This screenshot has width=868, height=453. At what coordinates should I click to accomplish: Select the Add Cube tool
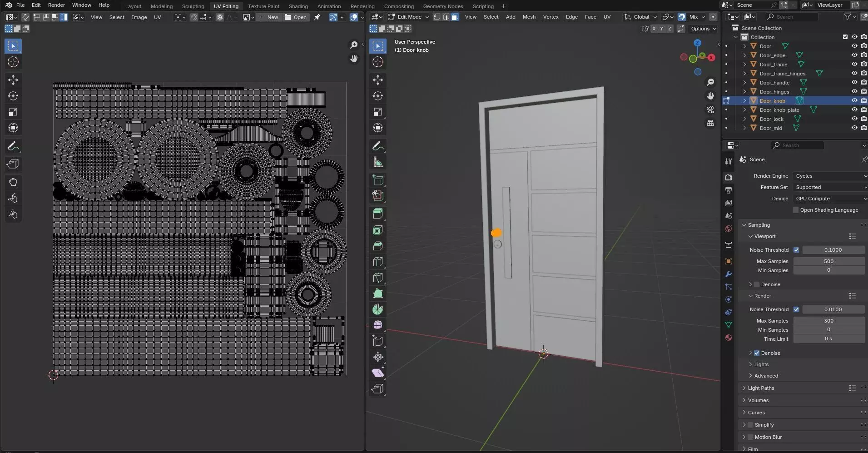coord(377,180)
